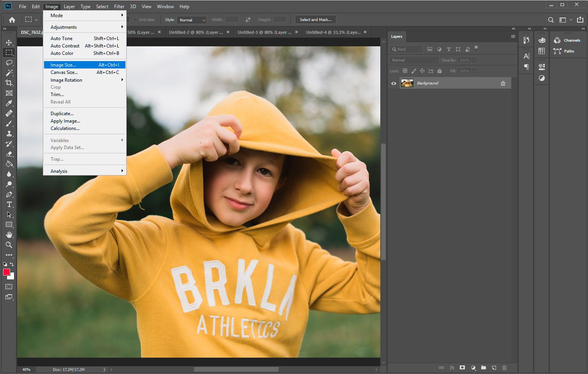Toggle lock transparent pixels in Layers panel

(405, 71)
